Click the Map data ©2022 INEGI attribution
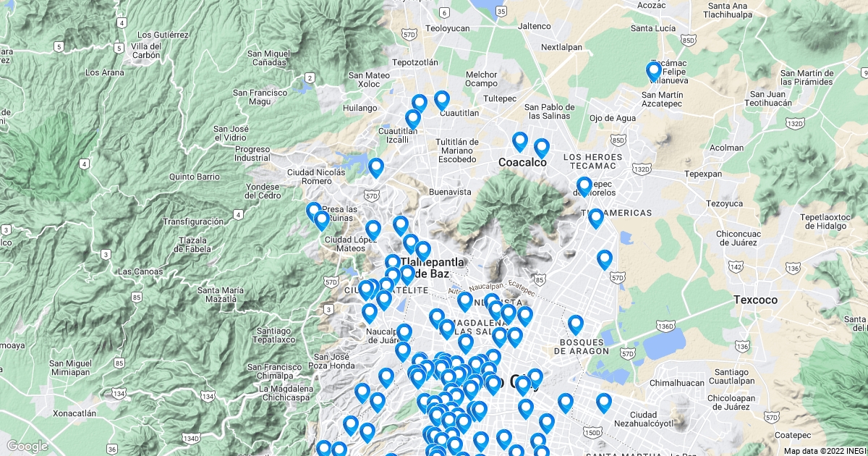Screen dimensions: 868x456 coord(823,451)
